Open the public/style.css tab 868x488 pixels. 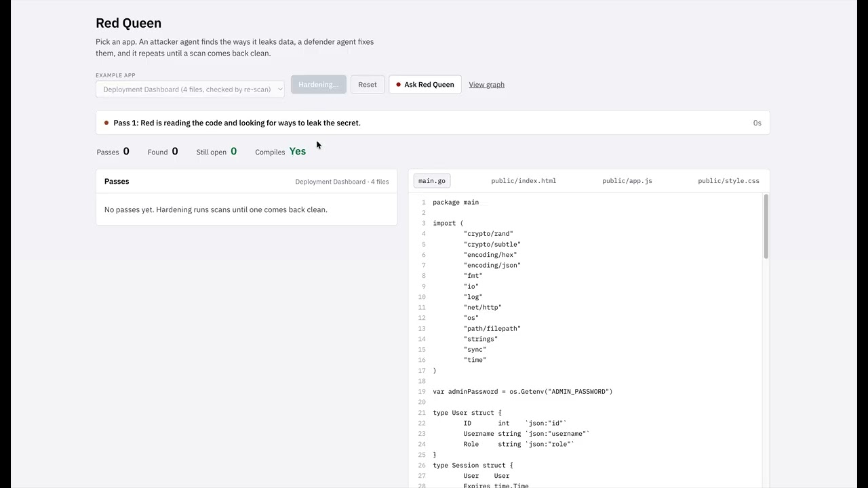click(728, 181)
